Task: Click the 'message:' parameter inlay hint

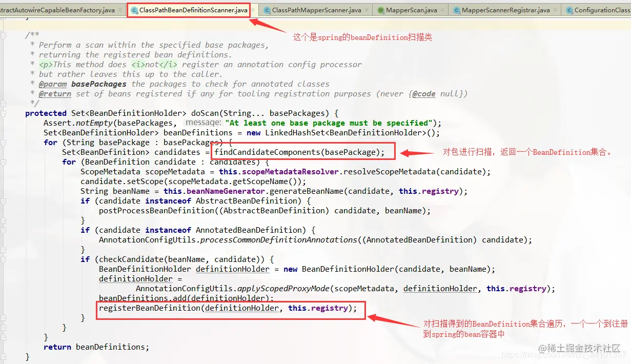Action: pyautogui.click(x=203, y=123)
